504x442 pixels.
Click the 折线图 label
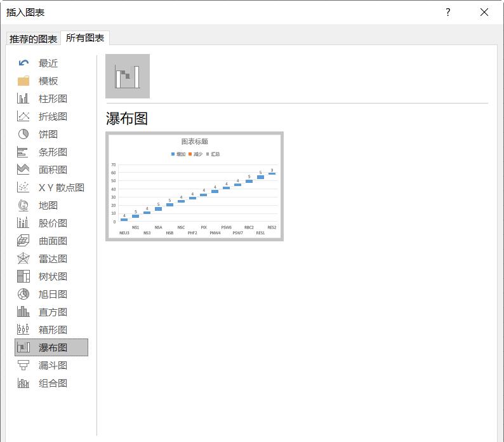point(53,116)
